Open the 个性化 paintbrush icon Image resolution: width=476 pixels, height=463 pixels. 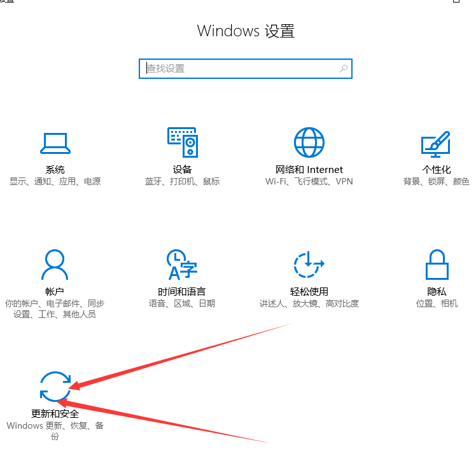[436, 144]
